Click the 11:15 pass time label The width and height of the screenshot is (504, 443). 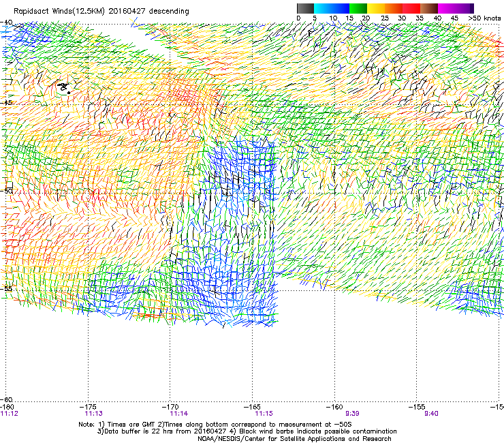pyautogui.click(x=264, y=414)
